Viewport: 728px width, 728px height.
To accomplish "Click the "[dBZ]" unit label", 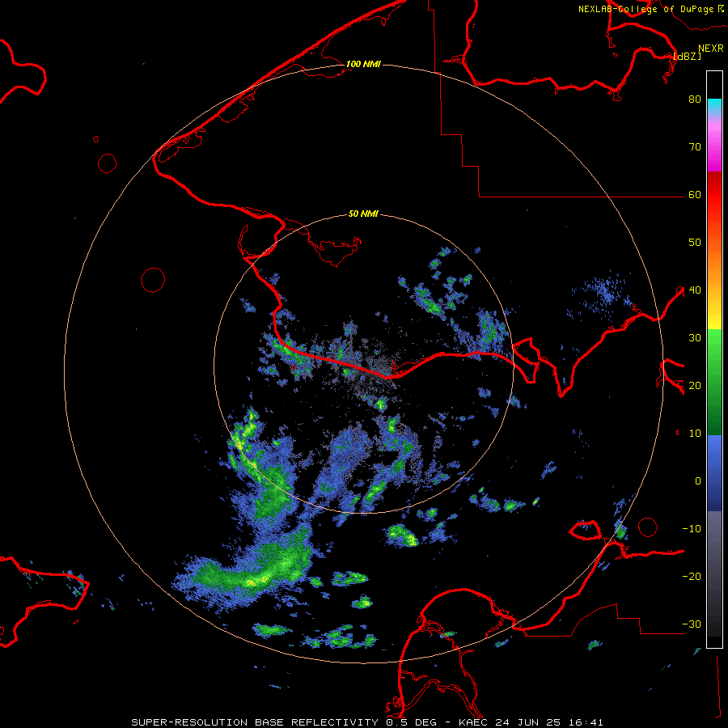I will (687, 57).
